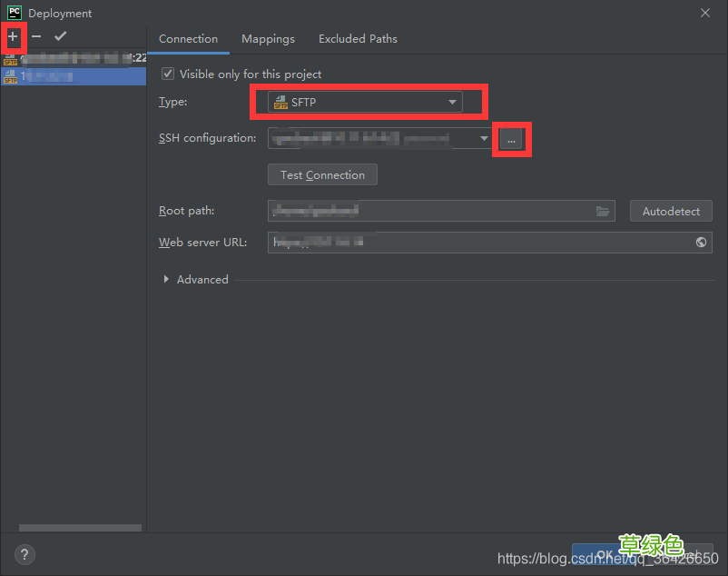Switch to the Excluded Paths tab
Image resolution: width=728 pixels, height=576 pixels.
click(358, 39)
